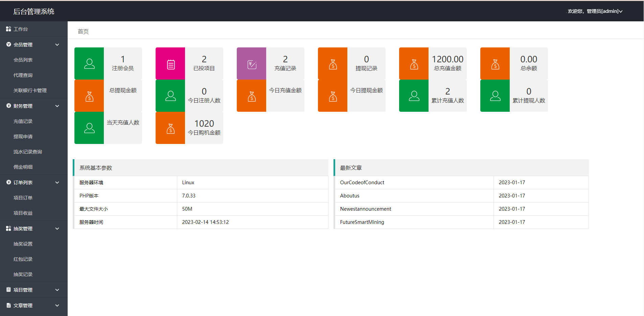
Task: Open 会员列表 in the sidebar
Action: coord(23,60)
